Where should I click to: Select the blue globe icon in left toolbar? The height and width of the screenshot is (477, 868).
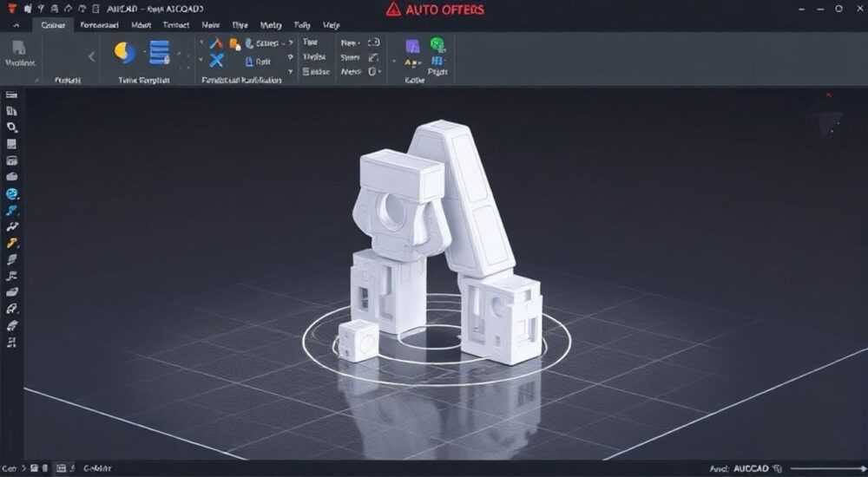[11, 193]
